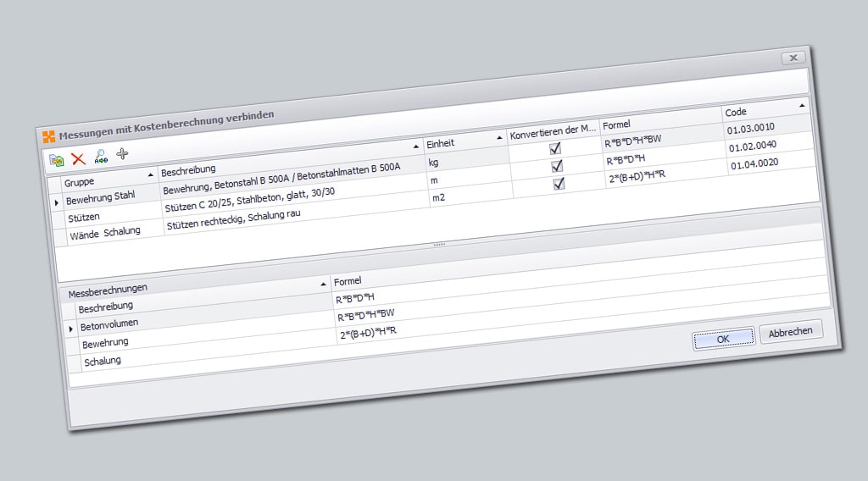Click the orange app icon in title bar

pos(49,135)
